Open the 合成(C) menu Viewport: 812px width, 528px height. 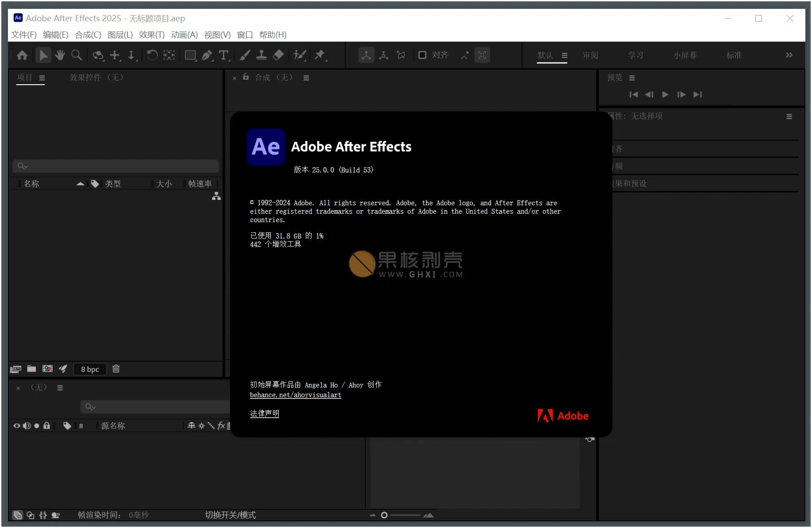pos(88,35)
